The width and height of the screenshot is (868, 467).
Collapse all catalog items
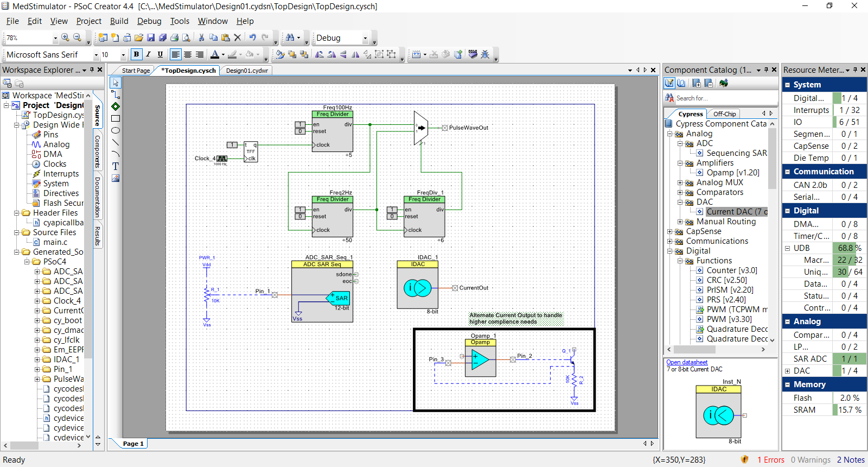tap(708, 83)
